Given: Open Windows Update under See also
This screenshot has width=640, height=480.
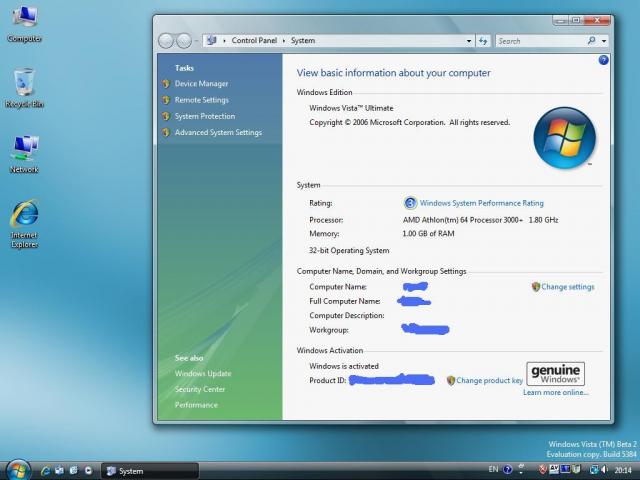Looking at the screenshot, I should (203, 373).
